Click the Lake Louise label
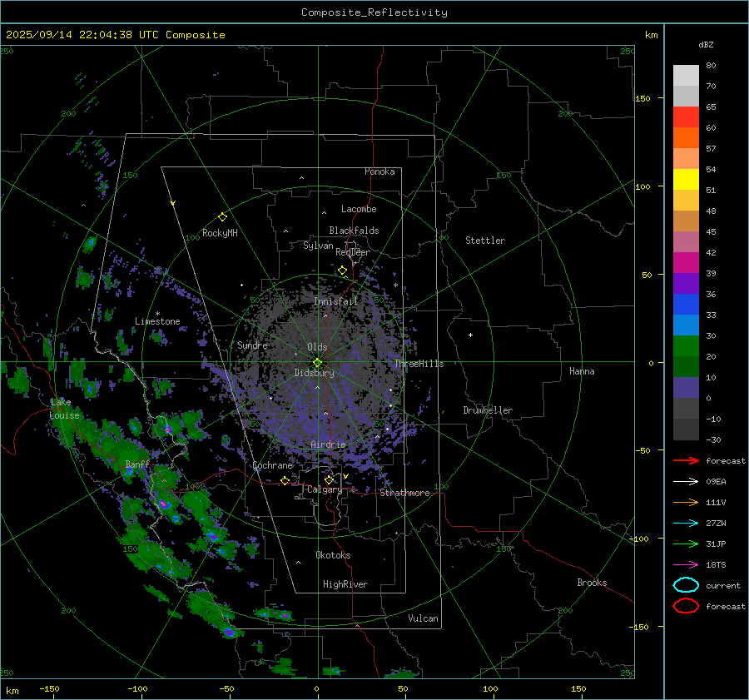Screen dimensions: 749x700 (64, 409)
